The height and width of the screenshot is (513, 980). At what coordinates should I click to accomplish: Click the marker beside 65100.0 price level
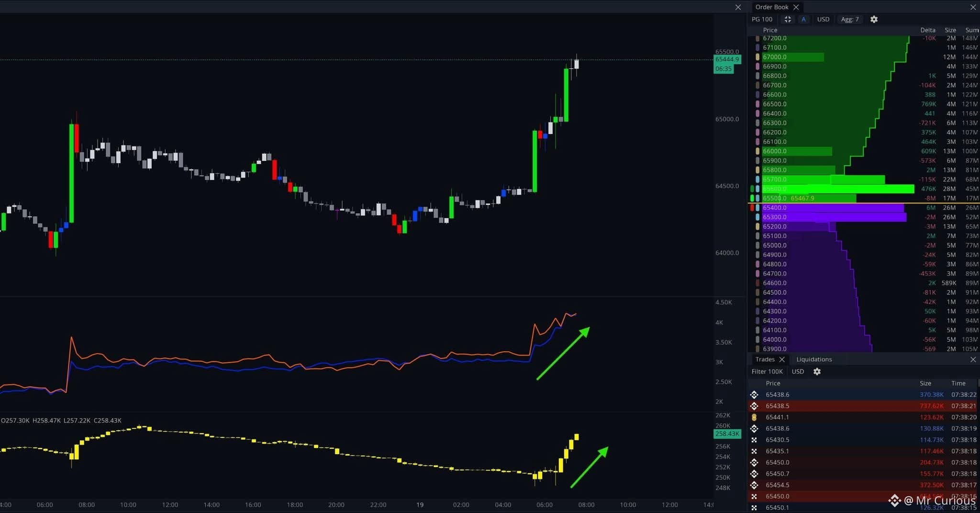(x=757, y=236)
